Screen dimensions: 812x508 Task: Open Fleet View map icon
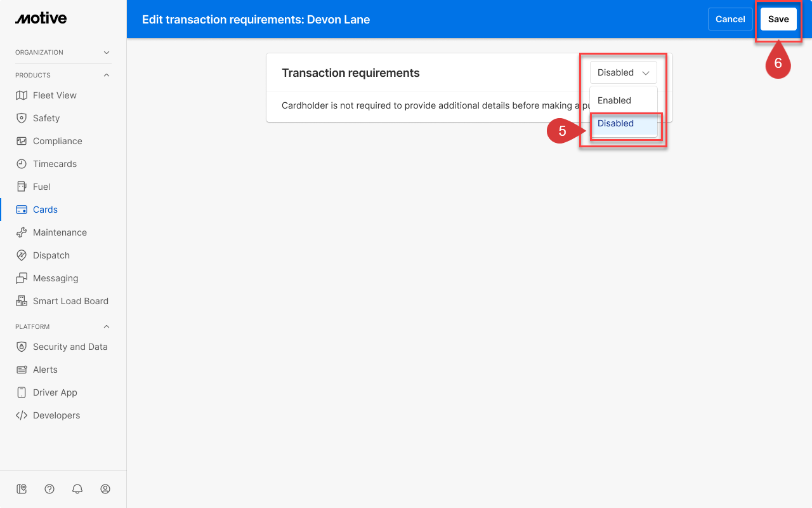(x=22, y=95)
